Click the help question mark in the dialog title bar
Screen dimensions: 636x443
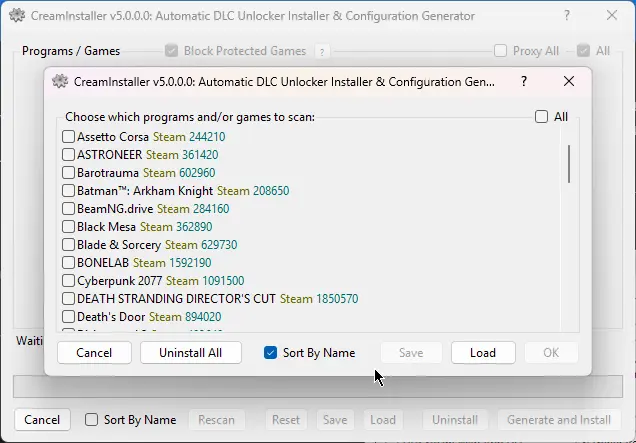click(x=524, y=82)
